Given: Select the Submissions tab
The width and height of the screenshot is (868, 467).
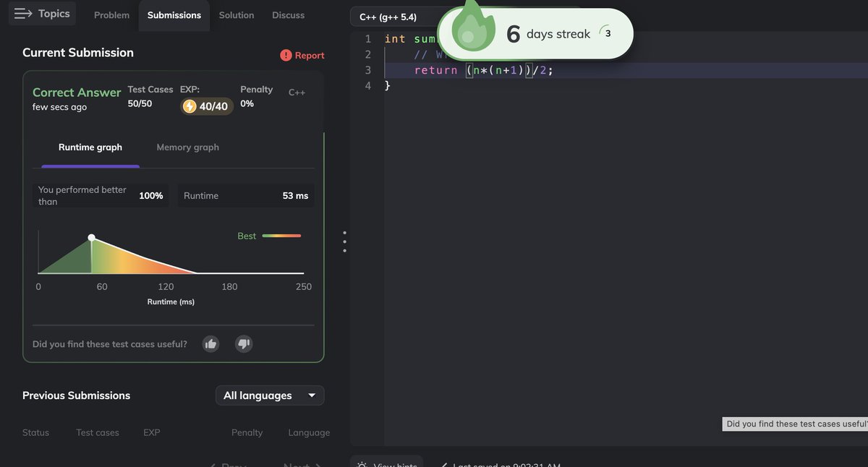Looking at the screenshot, I should tap(174, 15).
